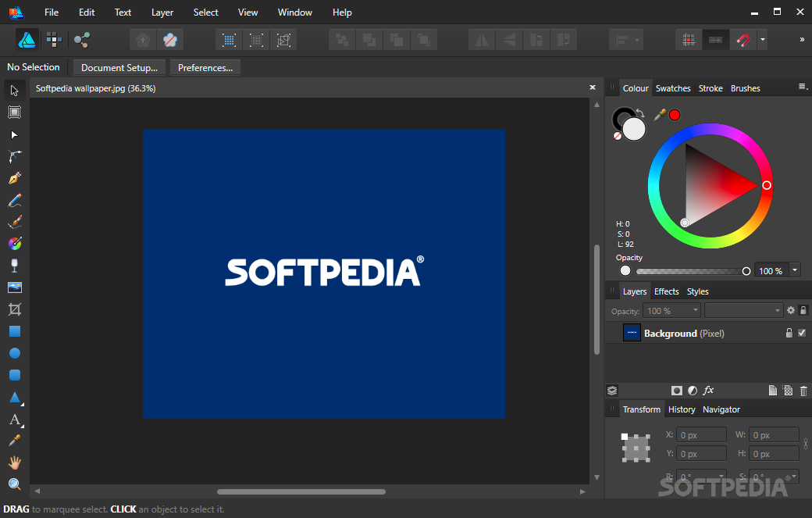Swap the stroke and fill colours
The height and width of the screenshot is (518, 812).
(640, 113)
